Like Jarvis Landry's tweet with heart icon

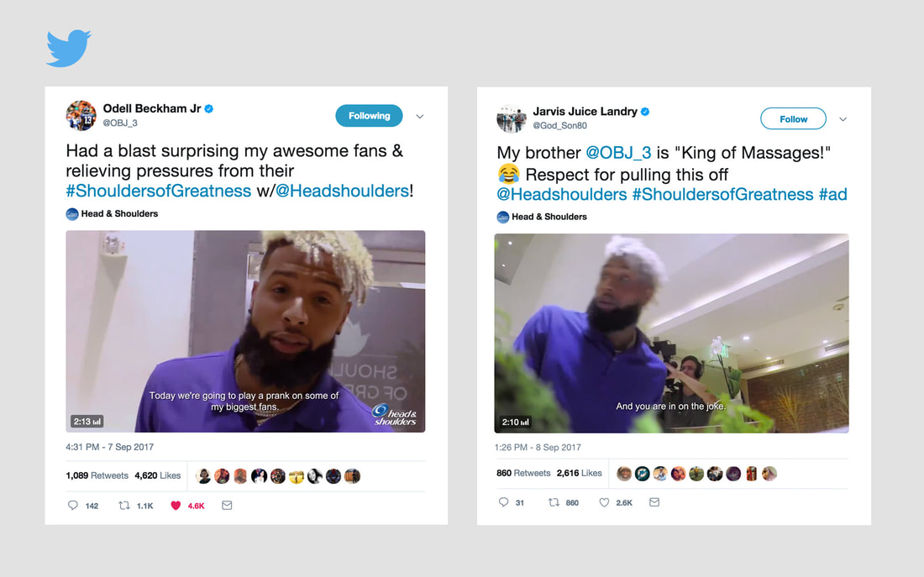click(604, 502)
